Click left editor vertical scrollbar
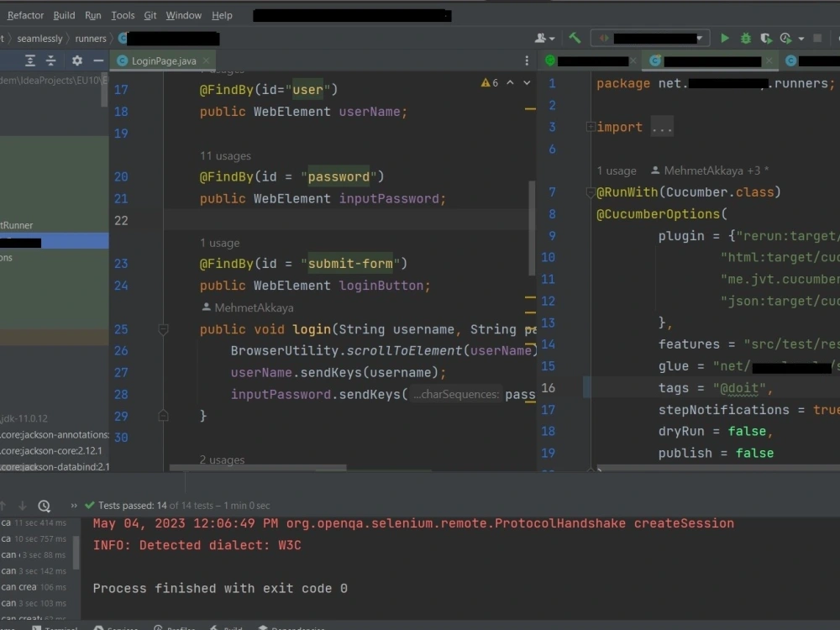The height and width of the screenshot is (630, 840). [532, 228]
